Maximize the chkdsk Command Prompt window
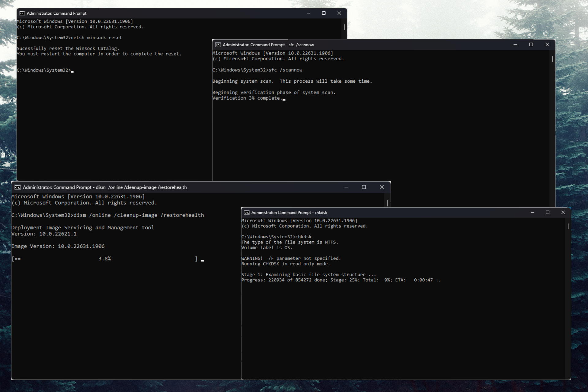Viewport: 588px width, 392px height. click(548, 212)
